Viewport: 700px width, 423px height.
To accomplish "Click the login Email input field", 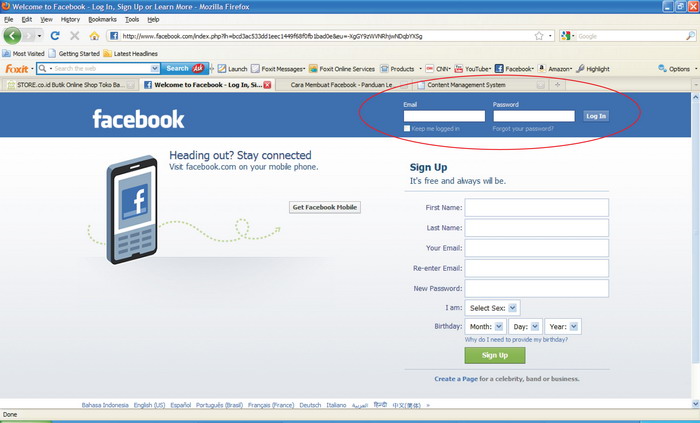I will tap(444, 116).
